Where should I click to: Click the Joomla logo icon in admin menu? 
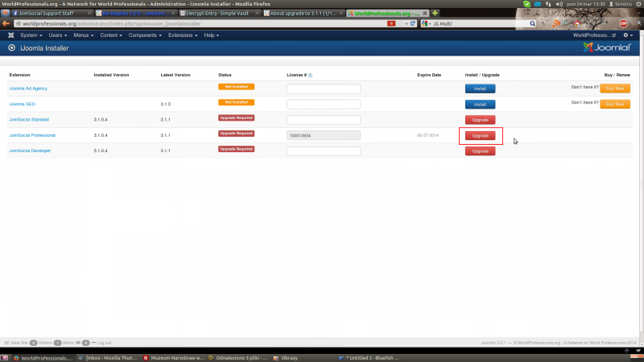click(x=11, y=35)
